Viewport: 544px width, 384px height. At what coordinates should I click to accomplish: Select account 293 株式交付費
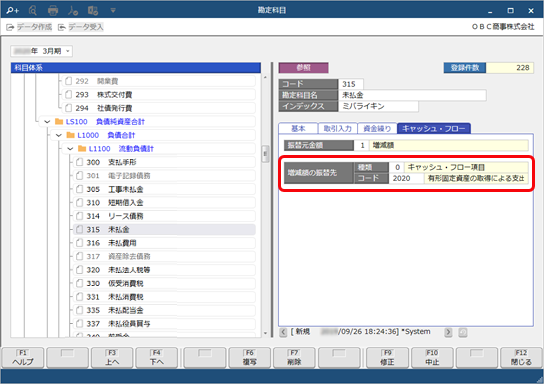click(159, 95)
